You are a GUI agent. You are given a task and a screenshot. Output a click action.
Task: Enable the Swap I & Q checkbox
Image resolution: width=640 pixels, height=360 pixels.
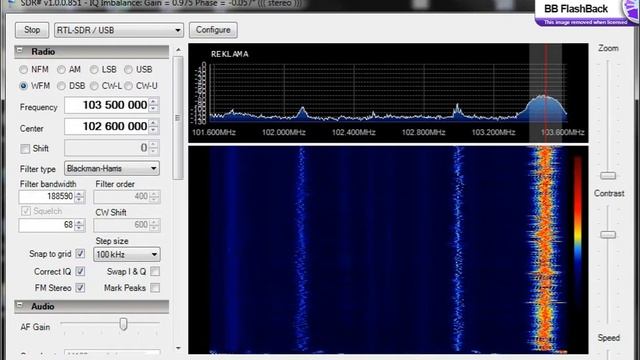coord(155,271)
